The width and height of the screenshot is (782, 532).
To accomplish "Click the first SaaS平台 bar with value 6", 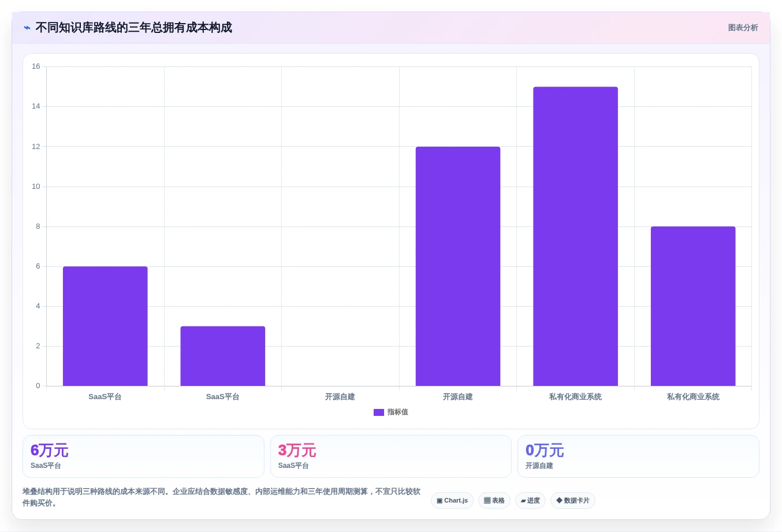I will pos(105,326).
